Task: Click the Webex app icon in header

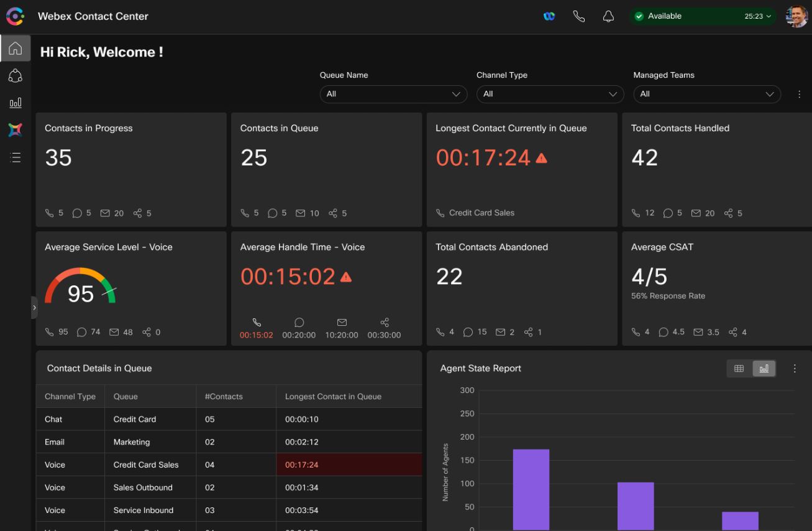Action: coord(549,17)
